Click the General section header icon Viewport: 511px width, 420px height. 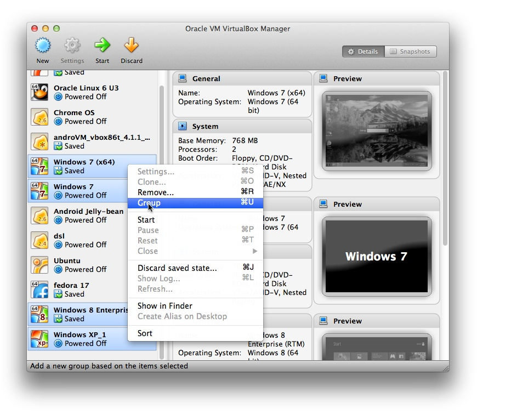point(183,78)
